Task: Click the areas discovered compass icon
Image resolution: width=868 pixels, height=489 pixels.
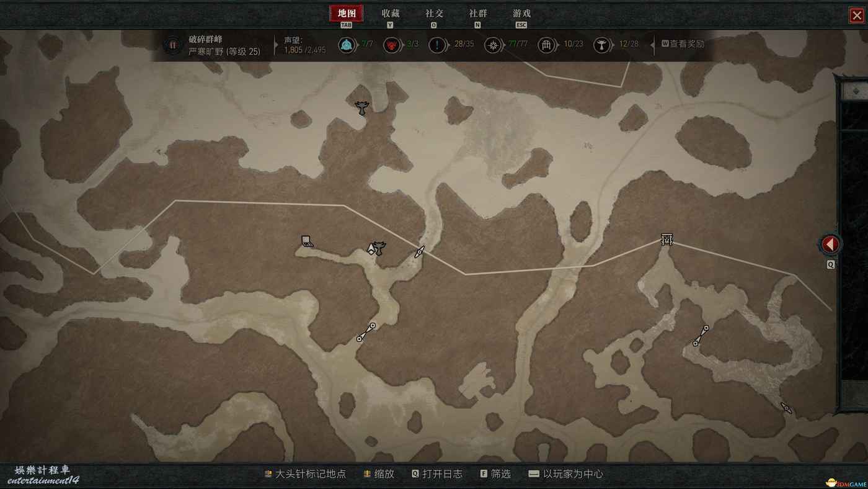Action: click(x=493, y=45)
